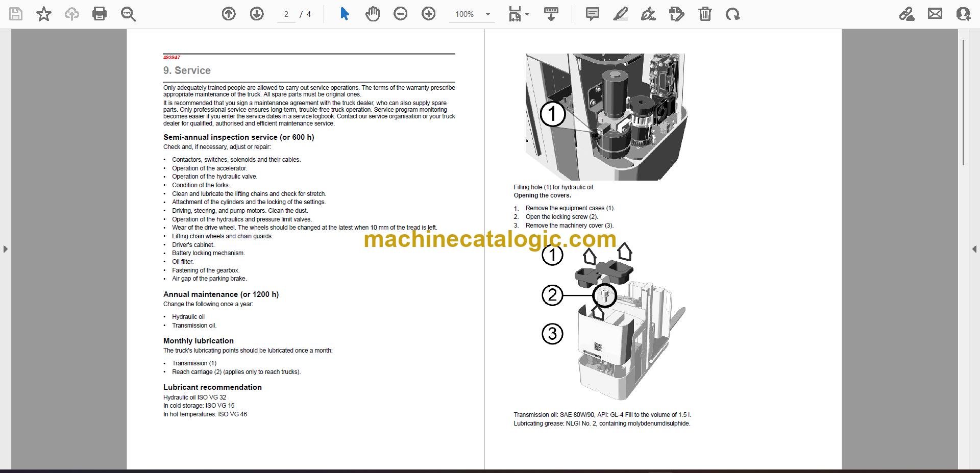Click 'Battery locking mechanism.' bullet
Viewport: 980px width, 473px height.
tap(208, 253)
